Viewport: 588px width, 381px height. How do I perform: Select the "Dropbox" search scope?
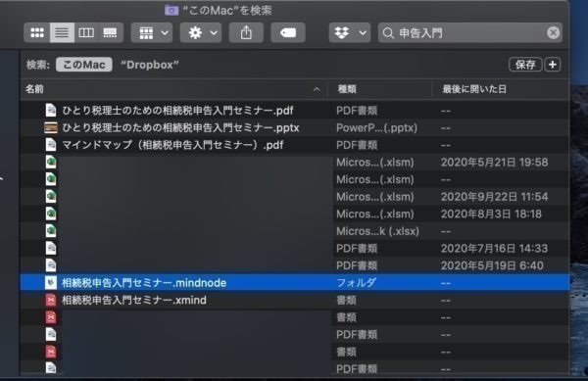pyautogui.click(x=150, y=65)
